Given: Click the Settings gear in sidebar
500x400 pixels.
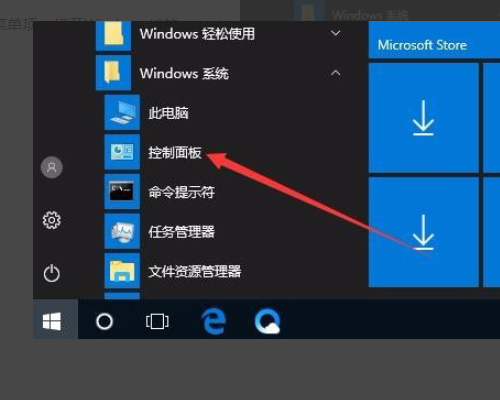Looking at the screenshot, I should point(52,220).
